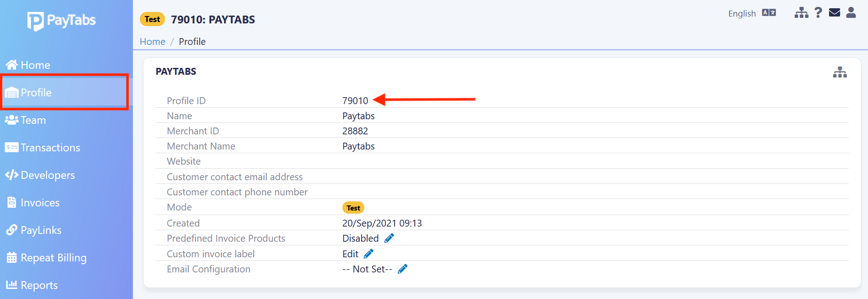Open help question mark icon
The height and width of the screenshot is (299, 868).
[819, 12]
